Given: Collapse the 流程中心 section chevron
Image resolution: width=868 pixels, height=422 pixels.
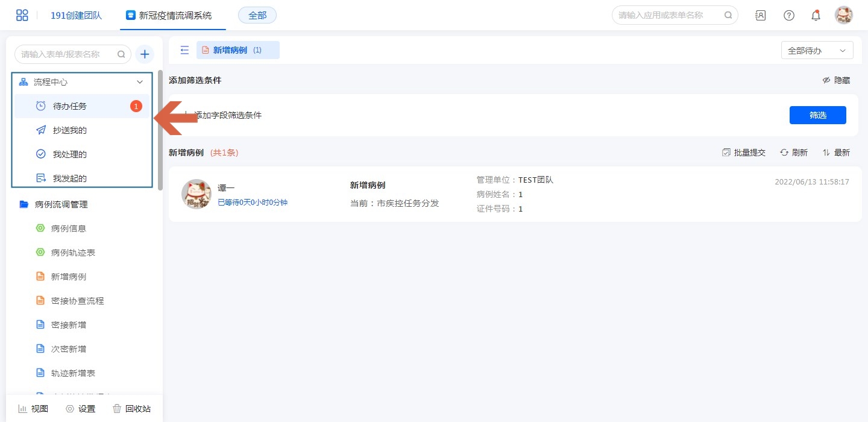Looking at the screenshot, I should tap(140, 82).
